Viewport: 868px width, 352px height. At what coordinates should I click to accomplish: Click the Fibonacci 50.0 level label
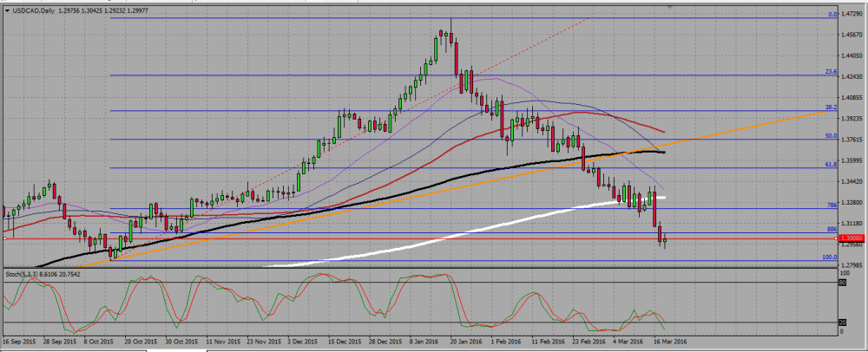coord(831,135)
